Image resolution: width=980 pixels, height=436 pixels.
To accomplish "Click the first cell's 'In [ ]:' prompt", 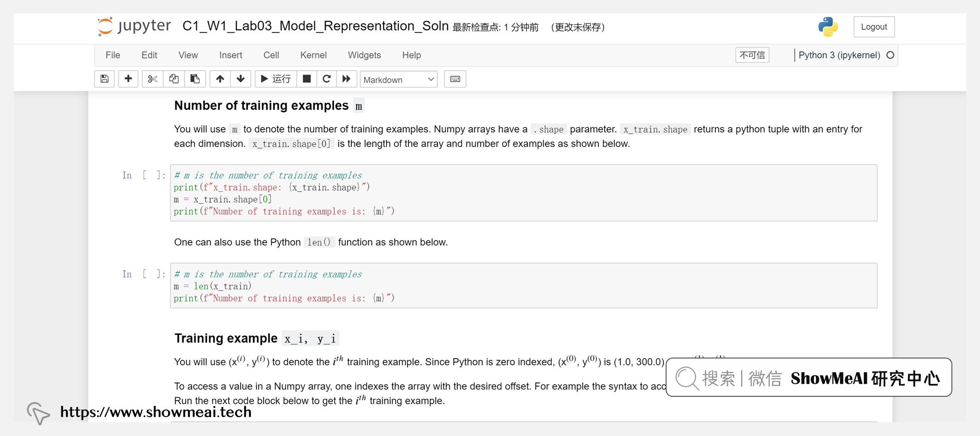I will [144, 175].
